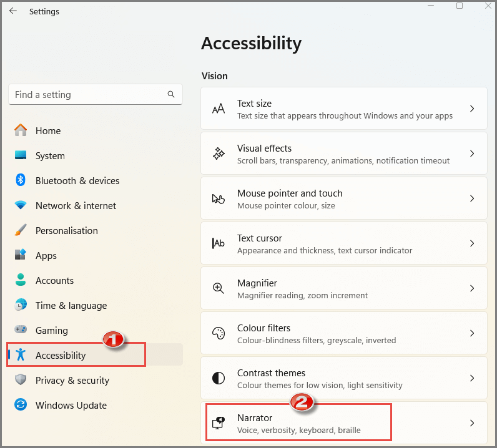Viewport: 497px width, 448px height.
Task: Open Mouse pointer and touch settings
Action: pyautogui.click(x=344, y=198)
